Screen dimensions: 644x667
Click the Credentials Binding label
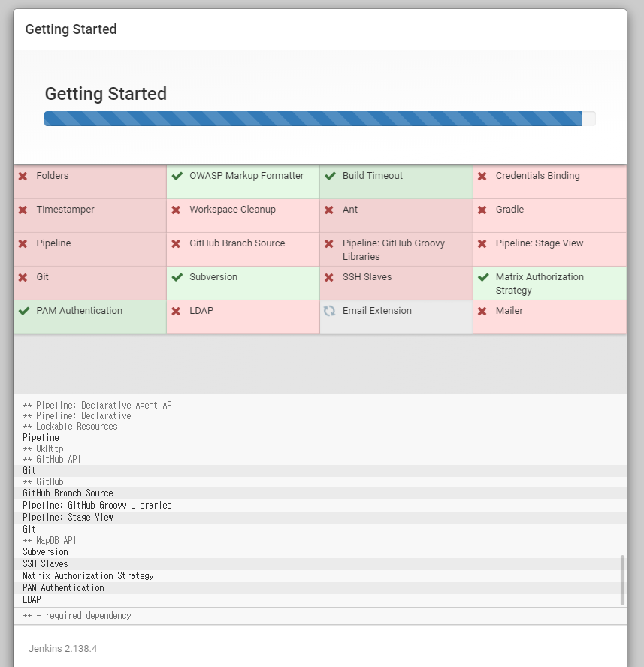click(537, 175)
